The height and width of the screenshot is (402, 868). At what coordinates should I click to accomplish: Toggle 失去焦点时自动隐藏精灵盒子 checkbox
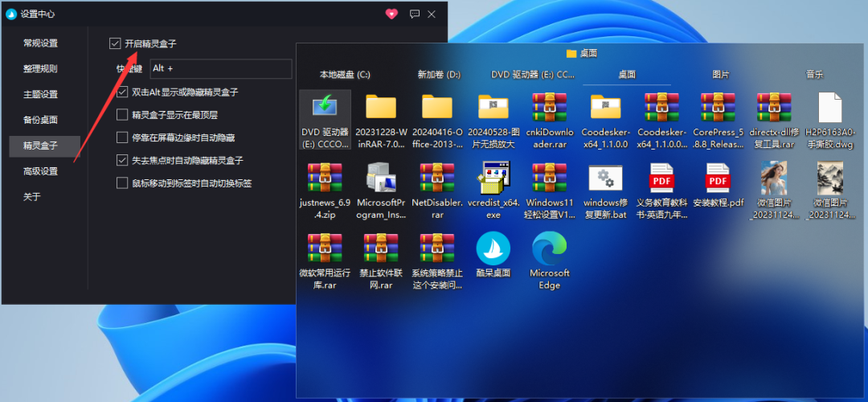pyautogui.click(x=122, y=160)
